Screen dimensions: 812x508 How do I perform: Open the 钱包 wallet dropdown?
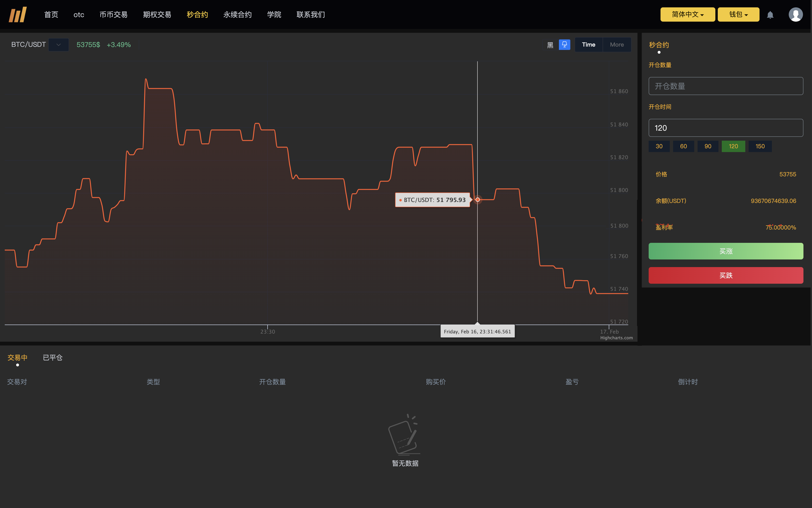tap(738, 14)
